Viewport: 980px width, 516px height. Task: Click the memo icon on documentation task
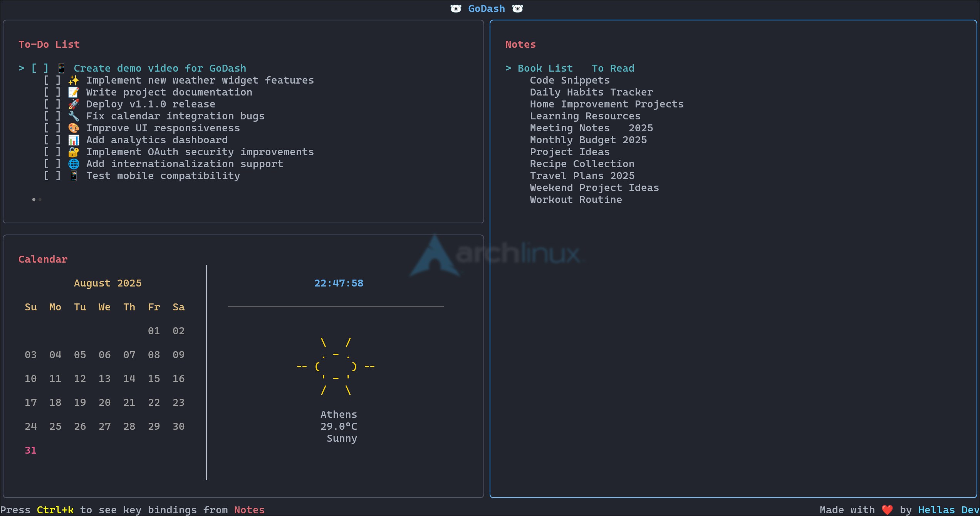click(74, 92)
